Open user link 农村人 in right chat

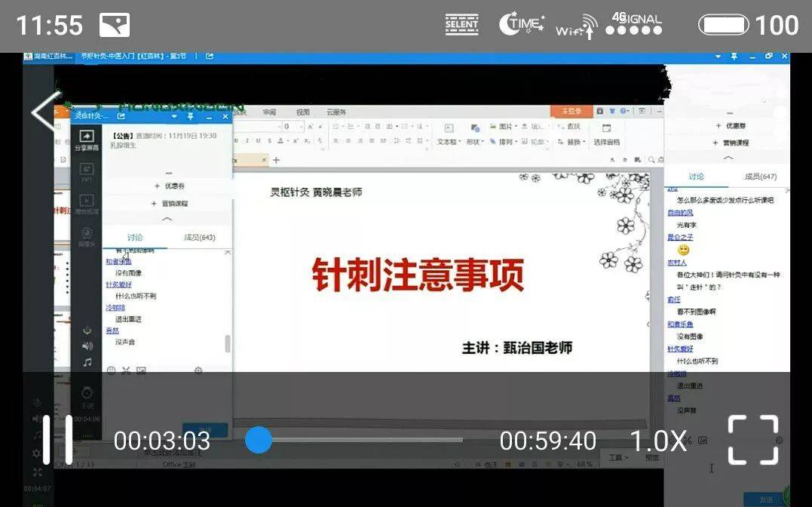677,263
